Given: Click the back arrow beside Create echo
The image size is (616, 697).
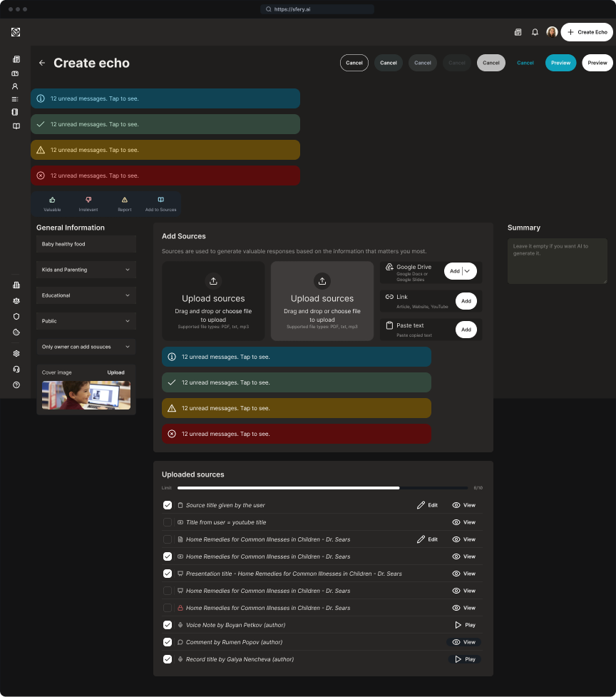Looking at the screenshot, I should (x=42, y=63).
